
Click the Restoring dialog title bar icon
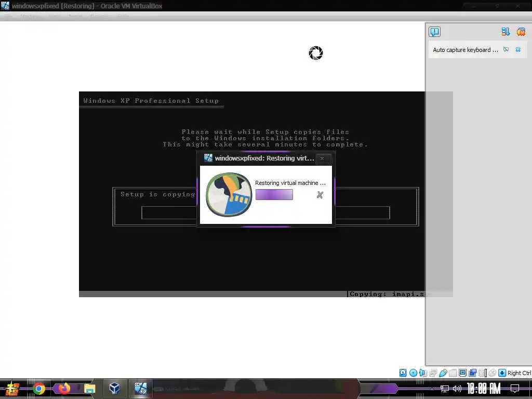[208, 158]
